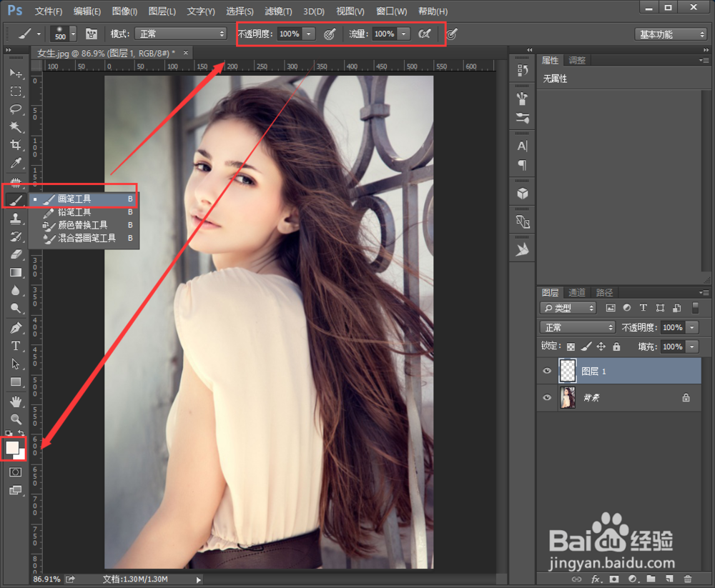715x588 pixels.
Task: Select the Hand tool
Action: (16, 401)
